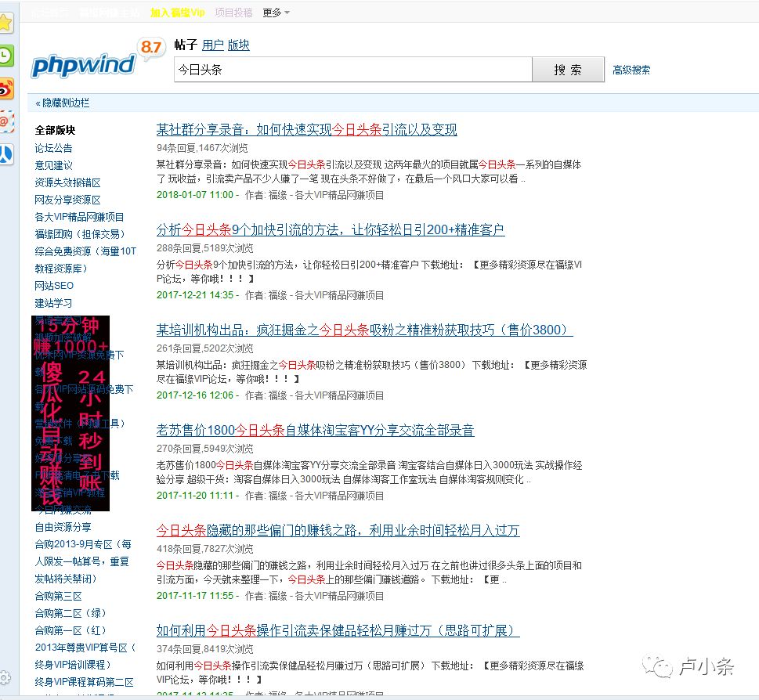The width and height of the screenshot is (759, 700).
Task: Share via the red Weibo icon
Action: 5,89
